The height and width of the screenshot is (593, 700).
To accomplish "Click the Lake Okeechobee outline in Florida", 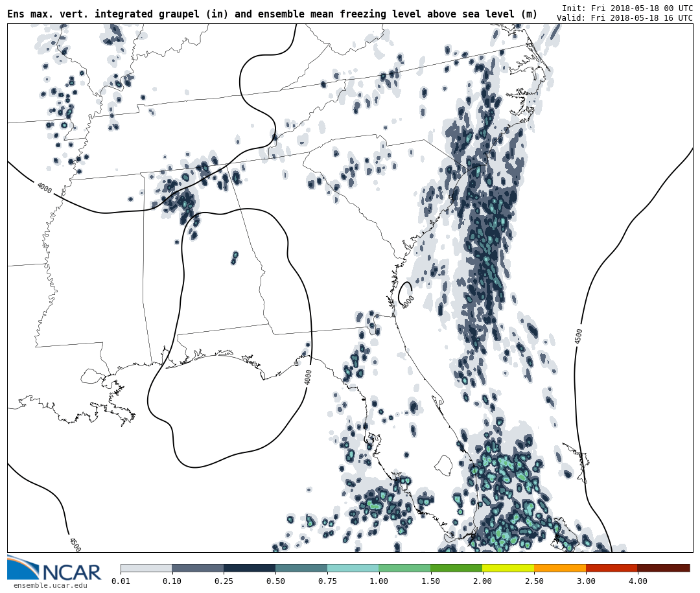I will 443,465.
